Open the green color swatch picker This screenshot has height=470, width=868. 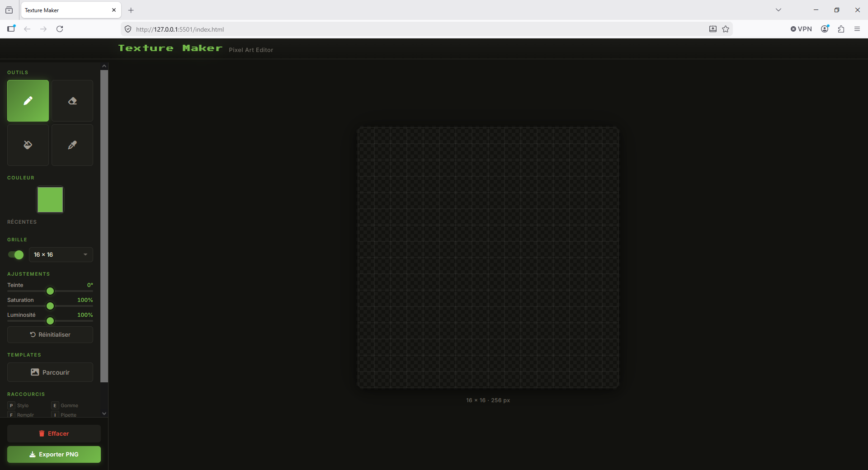tap(50, 200)
